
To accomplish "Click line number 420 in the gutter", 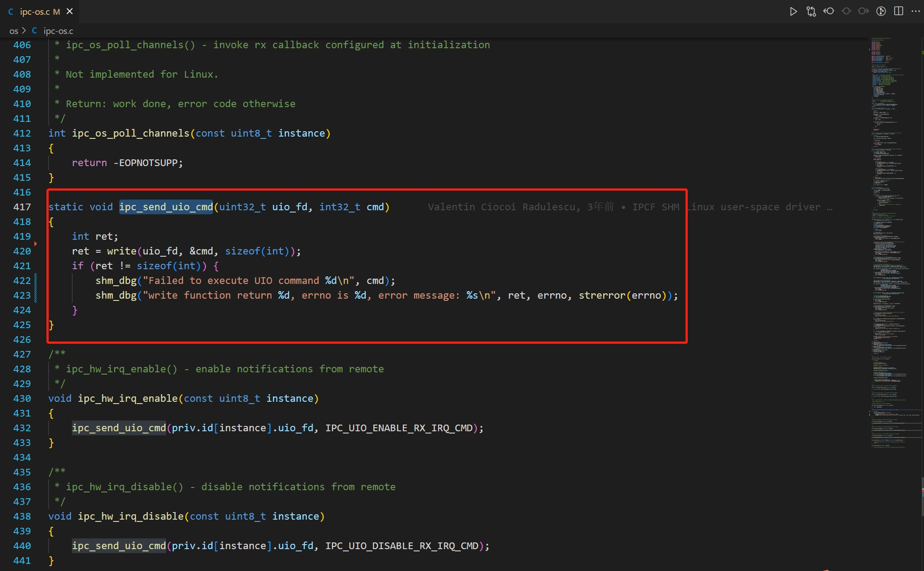I will click(x=22, y=251).
